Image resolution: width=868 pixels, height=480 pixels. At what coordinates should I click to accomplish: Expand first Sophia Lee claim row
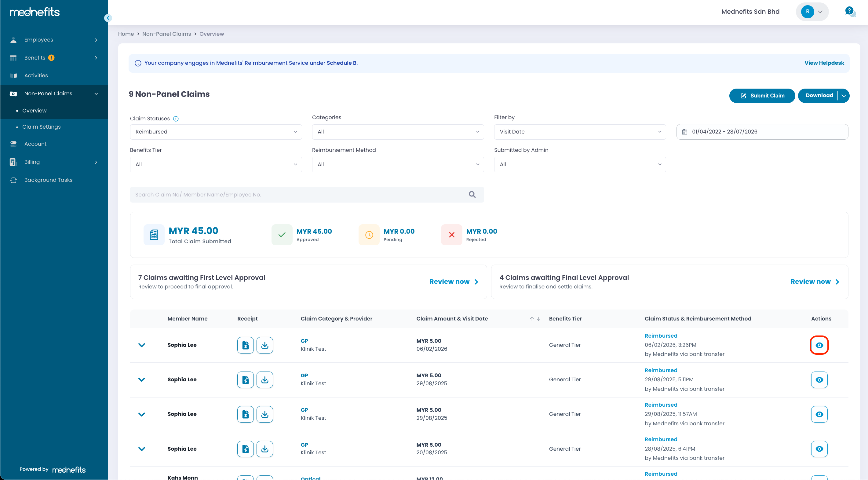point(141,345)
